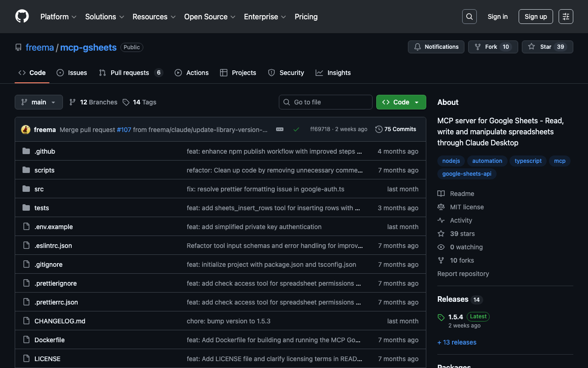Click the 75 Commits history link
The image size is (588, 368).
[396, 129]
